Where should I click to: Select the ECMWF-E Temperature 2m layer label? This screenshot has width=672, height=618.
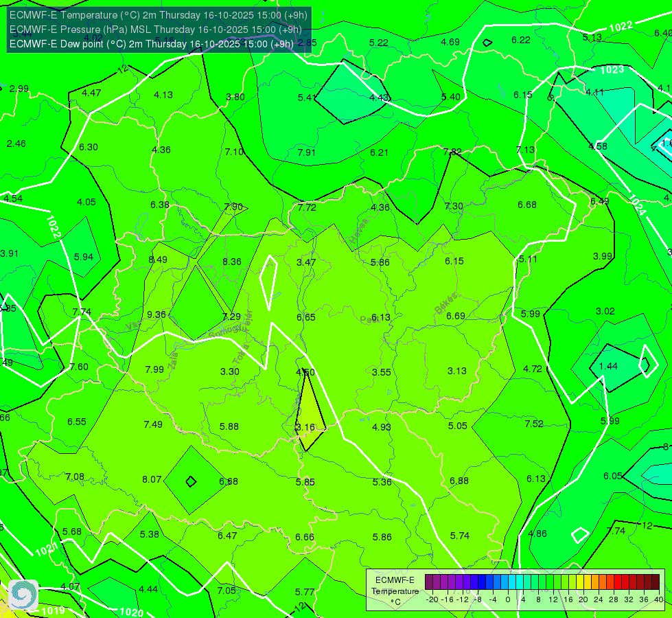click(158, 15)
